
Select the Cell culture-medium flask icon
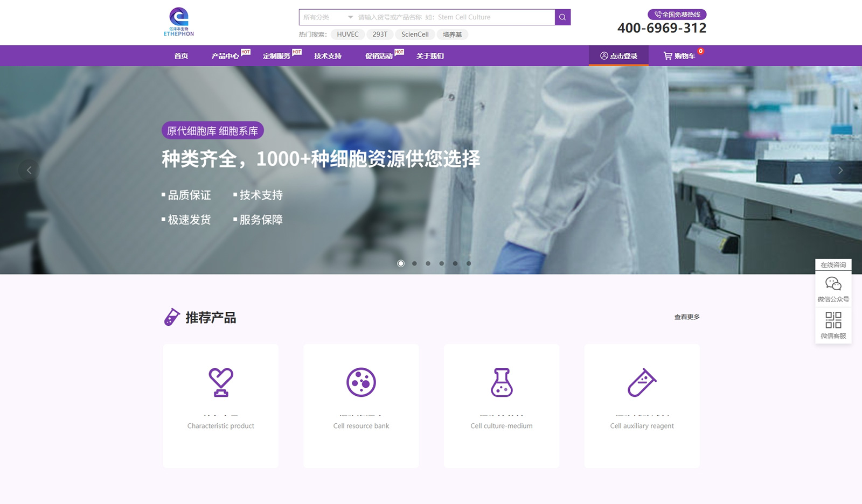502,382
